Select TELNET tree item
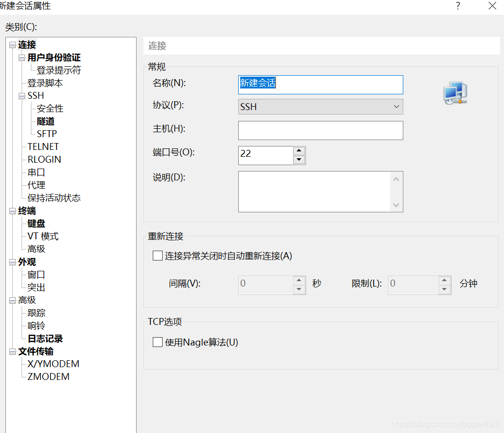The height and width of the screenshot is (433, 504). [x=43, y=146]
